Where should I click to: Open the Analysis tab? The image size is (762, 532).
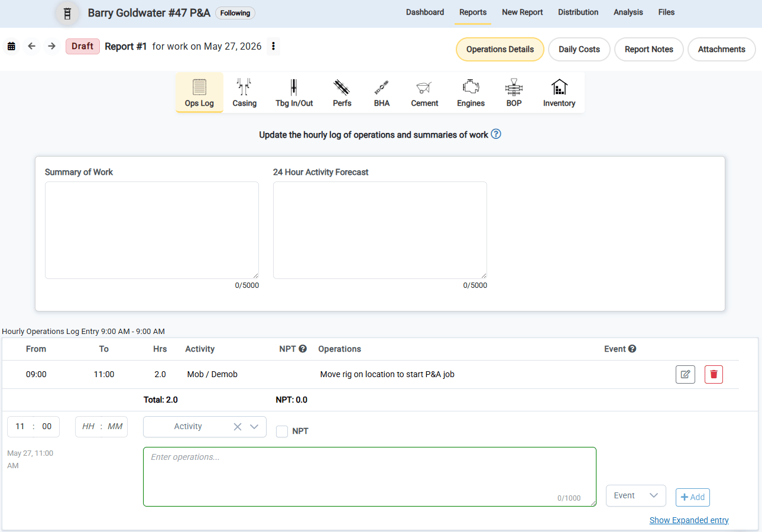[628, 12]
